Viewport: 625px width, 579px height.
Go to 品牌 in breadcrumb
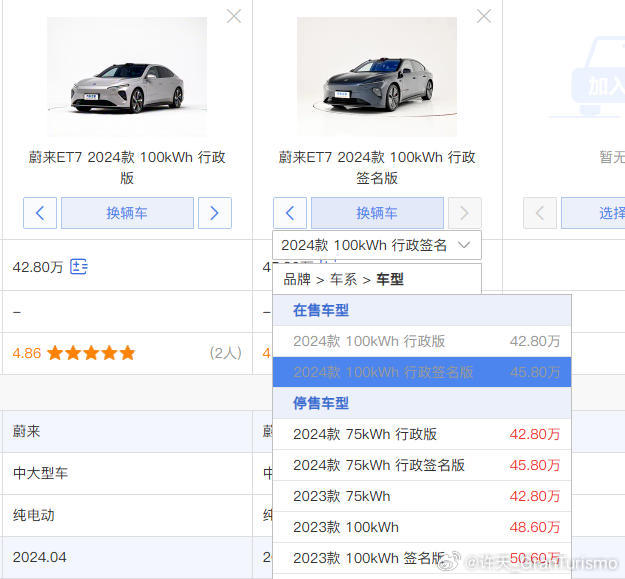click(297, 279)
